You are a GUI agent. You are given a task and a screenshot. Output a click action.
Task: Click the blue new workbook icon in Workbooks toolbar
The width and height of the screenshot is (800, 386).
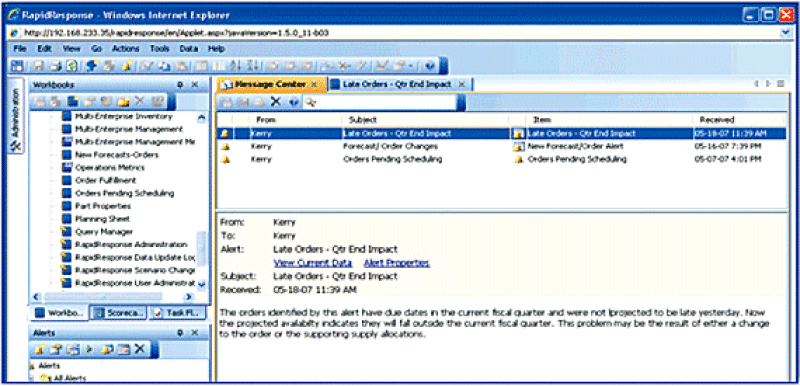tap(73, 101)
